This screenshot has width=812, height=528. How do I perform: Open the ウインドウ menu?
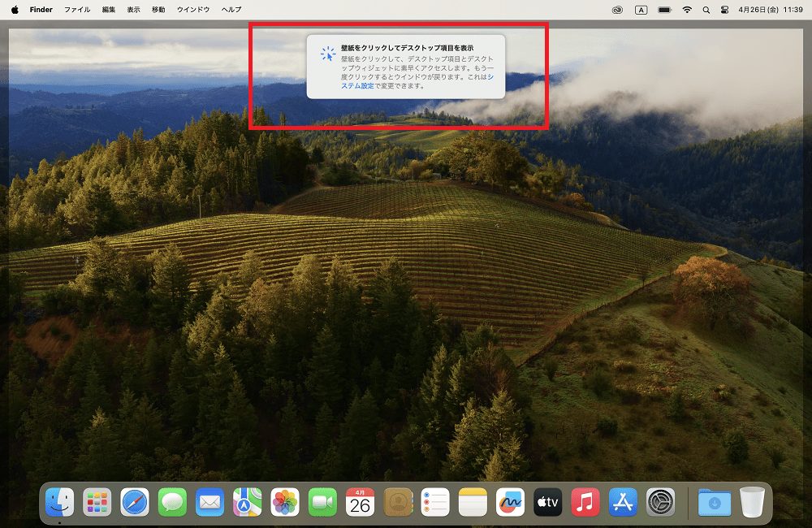193,9
